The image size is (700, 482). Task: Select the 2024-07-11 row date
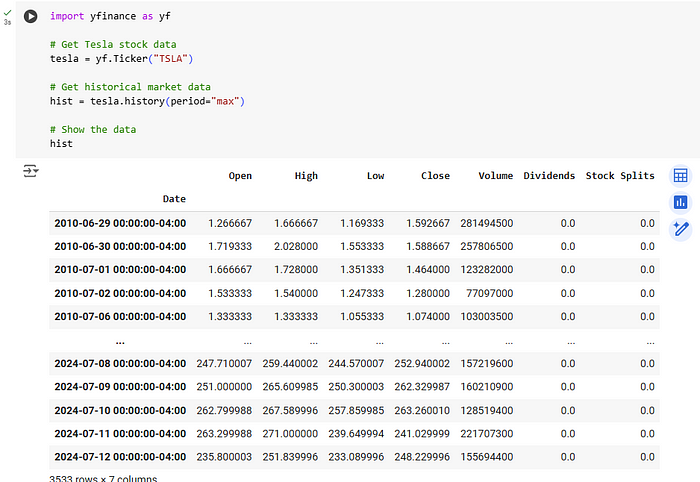pos(120,434)
